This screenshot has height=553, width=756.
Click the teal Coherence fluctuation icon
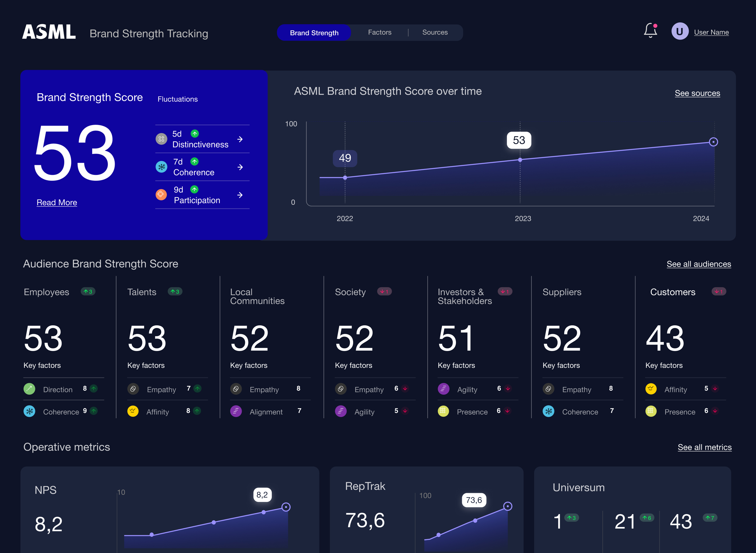click(x=161, y=167)
